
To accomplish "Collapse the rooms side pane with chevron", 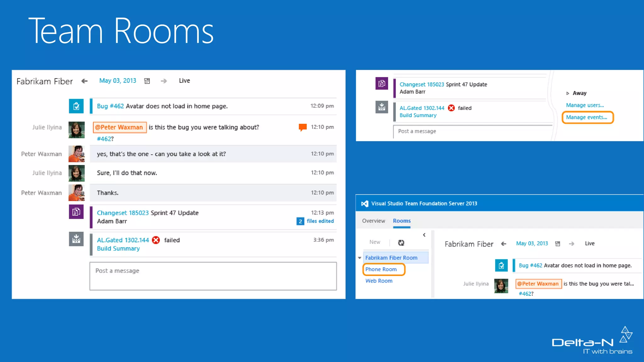I will click(424, 235).
